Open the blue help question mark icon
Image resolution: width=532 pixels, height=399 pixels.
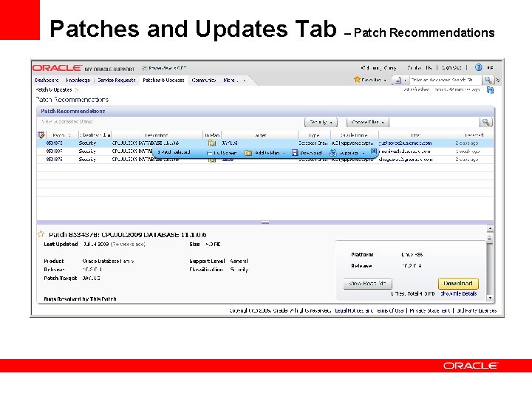(478, 67)
